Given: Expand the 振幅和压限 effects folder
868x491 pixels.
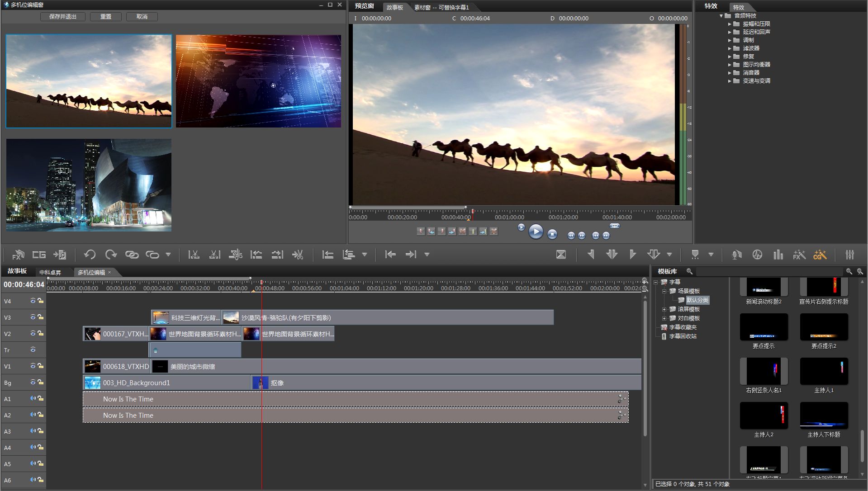Looking at the screenshot, I should tap(730, 24).
